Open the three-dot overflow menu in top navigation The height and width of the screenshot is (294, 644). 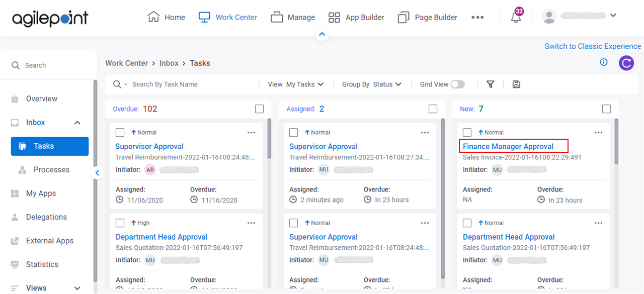point(477,17)
